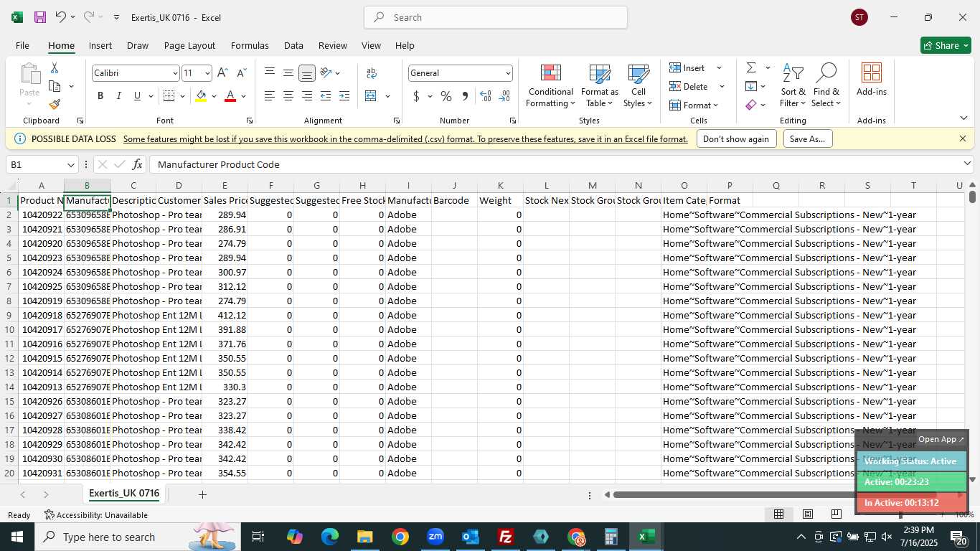
Task: Click the Undo arrow icon
Action: (60, 17)
